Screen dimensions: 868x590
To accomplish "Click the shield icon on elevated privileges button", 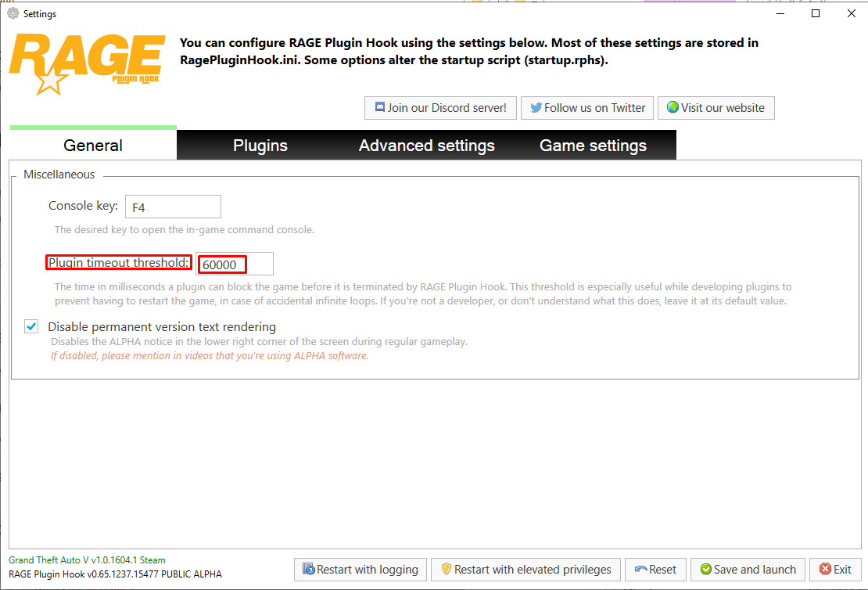I will point(447,569).
